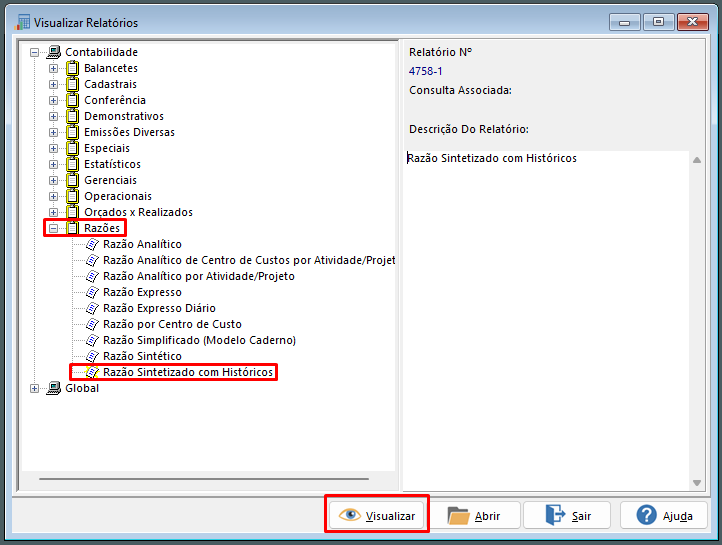
Task: Click the Estatísticos clipboard icon
Action: (x=72, y=164)
